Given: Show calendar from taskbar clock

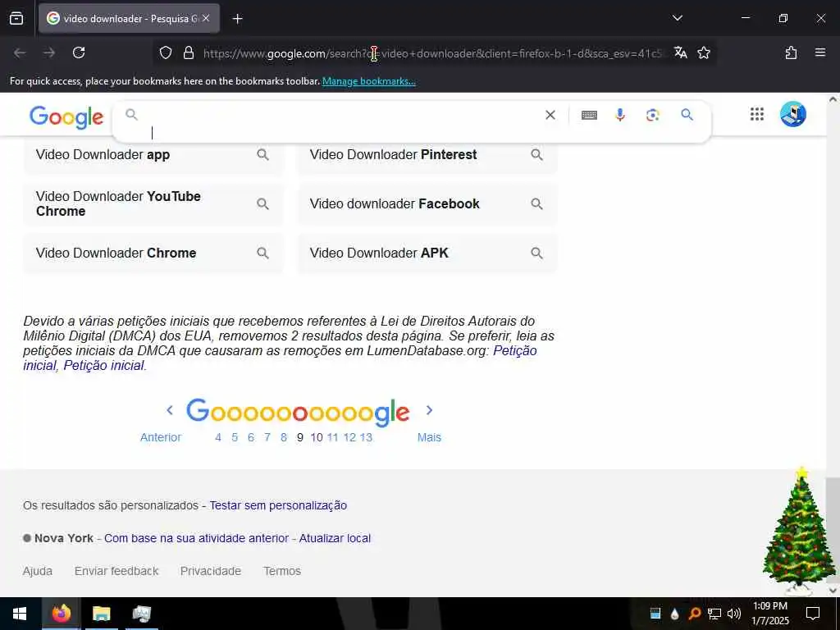Looking at the screenshot, I should [769, 614].
